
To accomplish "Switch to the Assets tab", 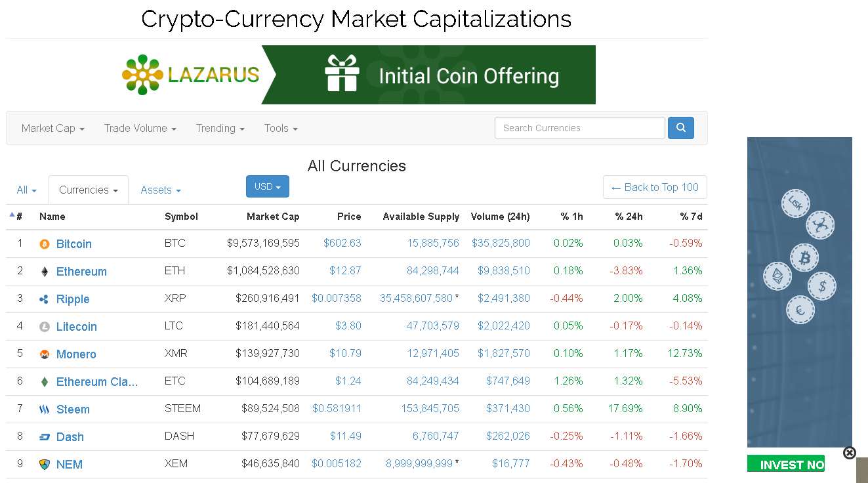I will 161,190.
